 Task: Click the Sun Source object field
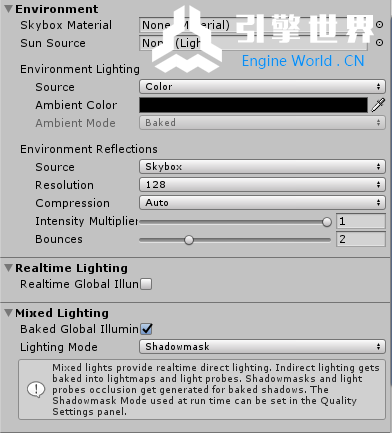tap(253, 43)
